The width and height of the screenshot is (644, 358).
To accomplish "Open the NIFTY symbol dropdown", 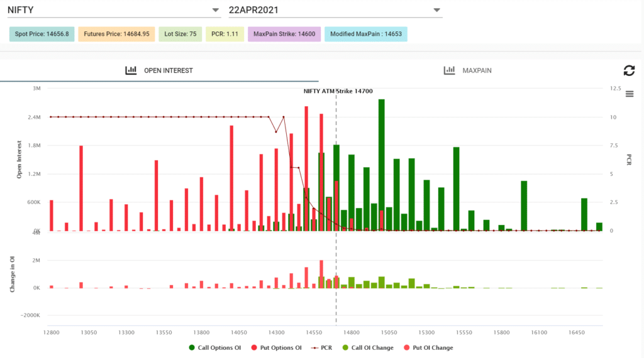I will [x=114, y=10].
